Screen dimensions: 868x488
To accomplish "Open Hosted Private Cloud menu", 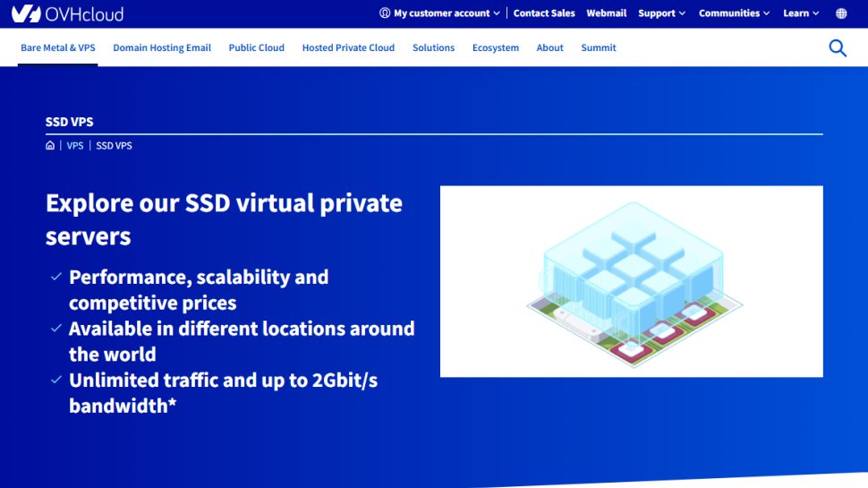I will (348, 47).
